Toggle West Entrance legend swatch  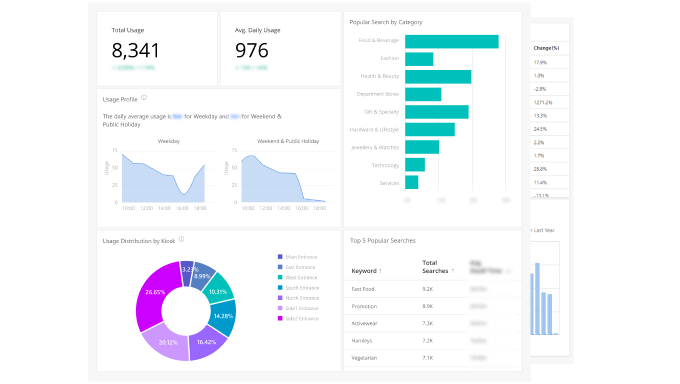pos(280,277)
